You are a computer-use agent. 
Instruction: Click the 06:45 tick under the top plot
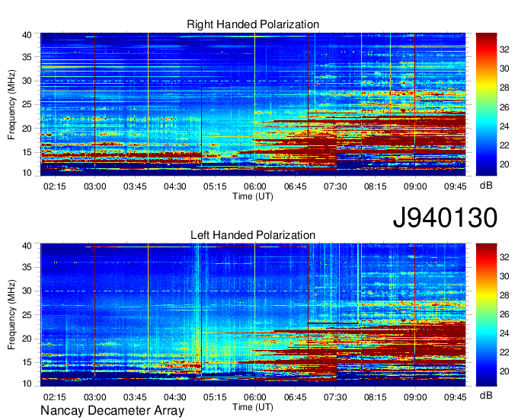point(295,186)
